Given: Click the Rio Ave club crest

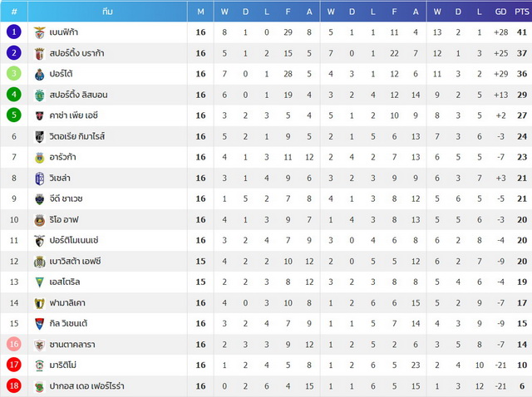Looking at the screenshot, I should point(40,220).
